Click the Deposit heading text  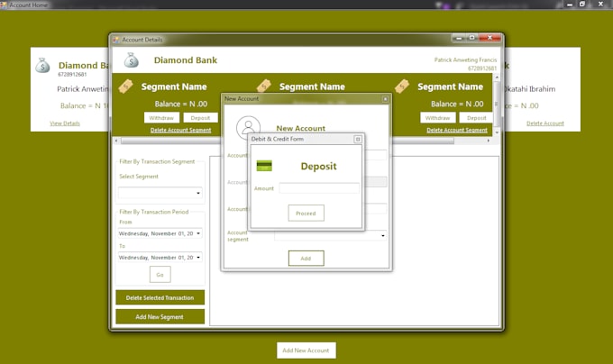(x=318, y=167)
